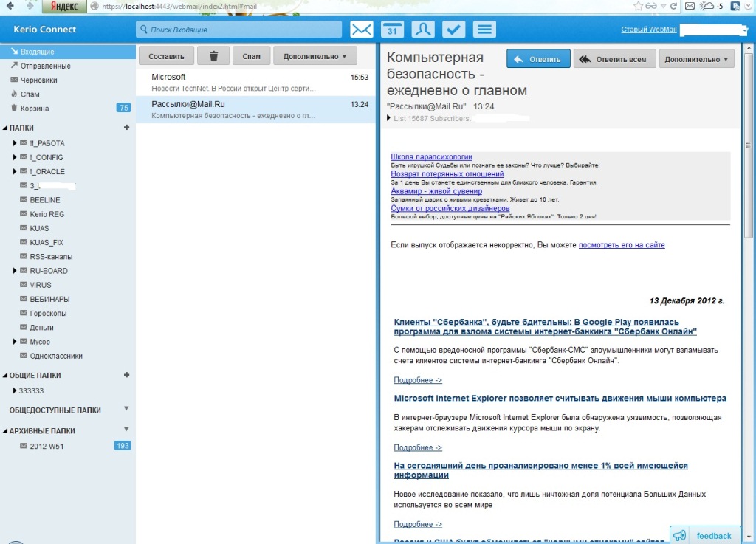
Task: Open the Корзина folder
Action: click(x=35, y=109)
